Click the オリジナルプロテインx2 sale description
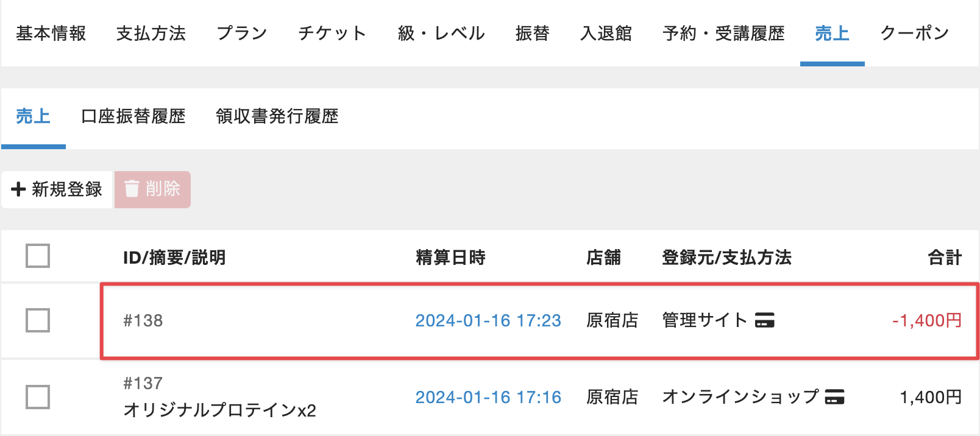The height and width of the screenshot is (436, 980). [219, 410]
